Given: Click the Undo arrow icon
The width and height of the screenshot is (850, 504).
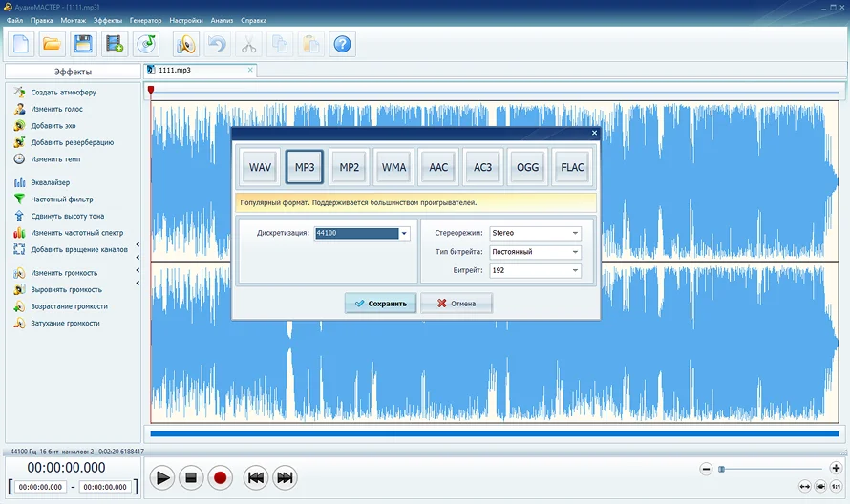Looking at the screenshot, I should (x=218, y=44).
